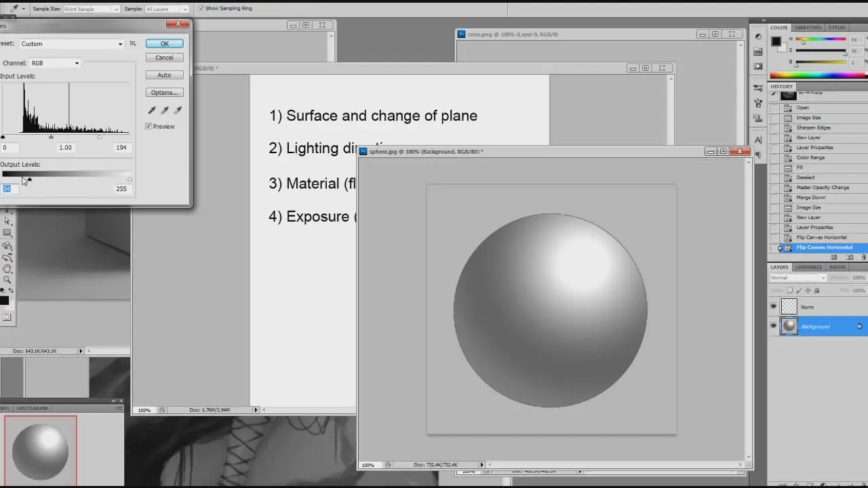Expand the sphere.jpg status bar arrow
The width and height of the screenshot is (868, 488).
tap(482, 465)
